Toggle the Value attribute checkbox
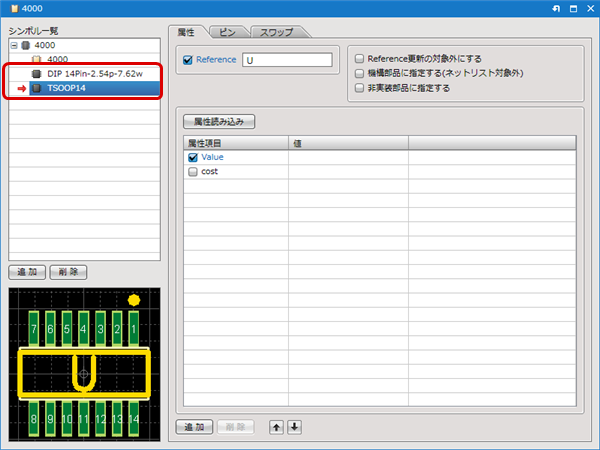The image size is (600, 450). click(193, 157)
